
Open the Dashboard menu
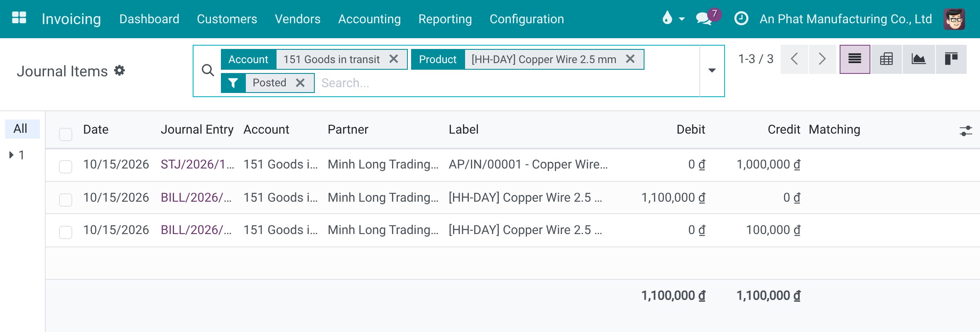[149, 19]
